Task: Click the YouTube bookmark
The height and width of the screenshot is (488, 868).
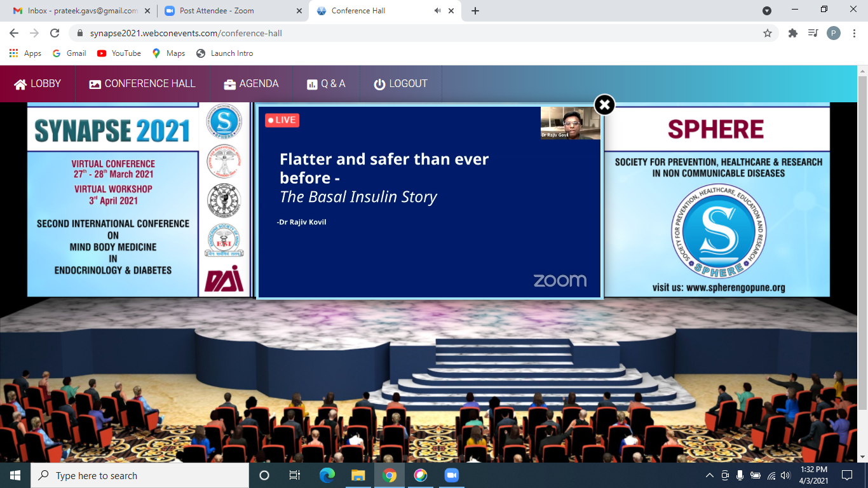Action: [x=119, y=53]
